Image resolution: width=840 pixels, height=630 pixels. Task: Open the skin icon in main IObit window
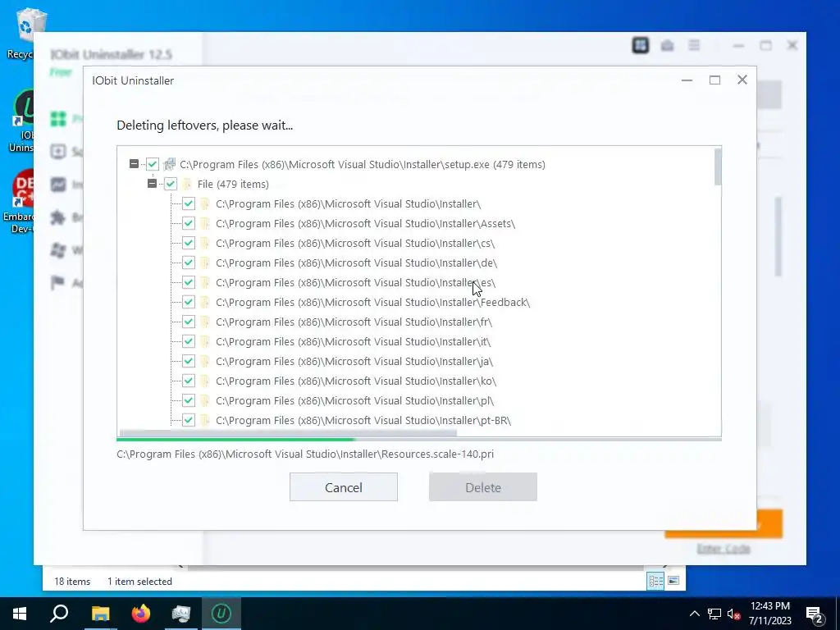point(640,46)
